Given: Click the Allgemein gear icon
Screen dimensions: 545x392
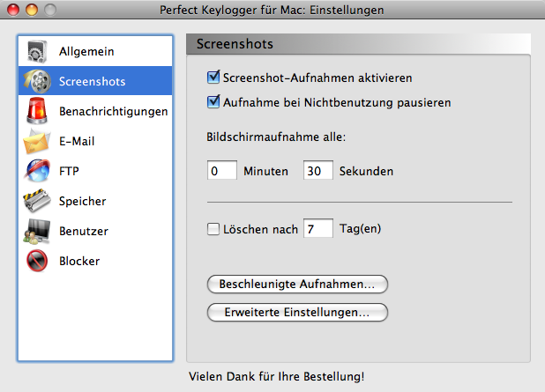Looking at the screenshot, I should click(x=37, y=51).
